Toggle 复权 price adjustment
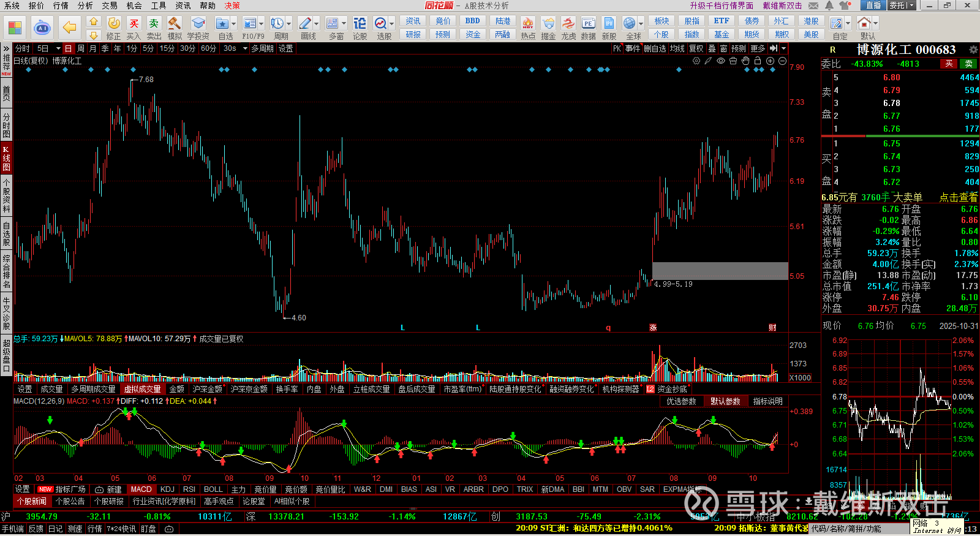The height and width of the screenshot is (536, 980). [x=696, y=48]
